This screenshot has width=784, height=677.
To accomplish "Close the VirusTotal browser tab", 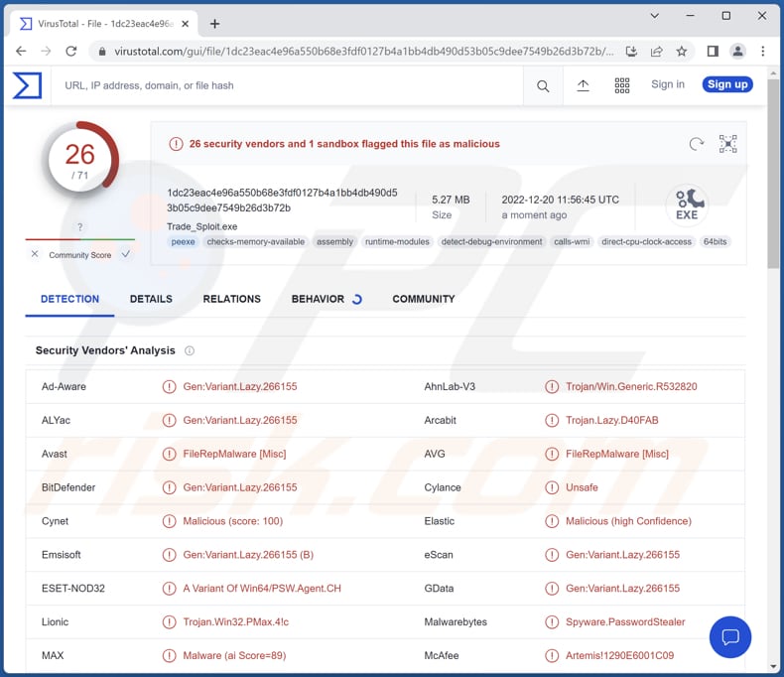I will point(185,24).
